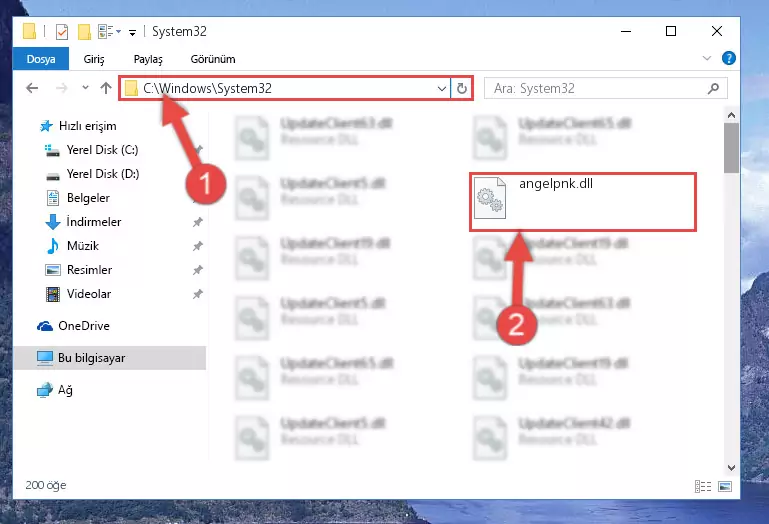Click the pin icon next to İndirmeler
The width and height of the screenshot is (769, 524).
(x=198, y=222)
